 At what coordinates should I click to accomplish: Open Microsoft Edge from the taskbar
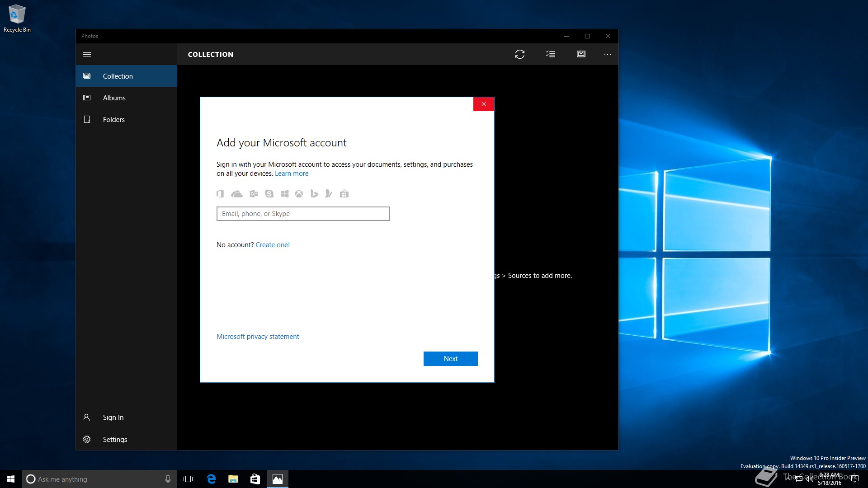pos(211,479)
